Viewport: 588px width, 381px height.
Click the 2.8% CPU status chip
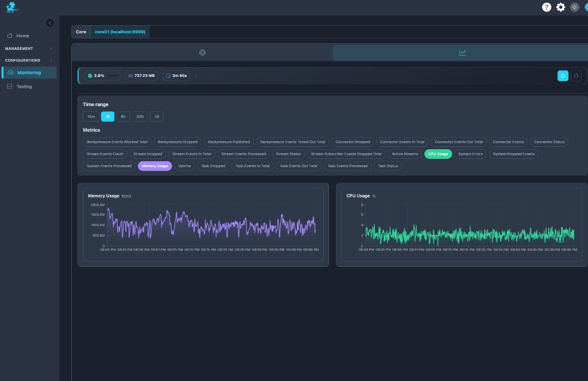pos(102,76)
